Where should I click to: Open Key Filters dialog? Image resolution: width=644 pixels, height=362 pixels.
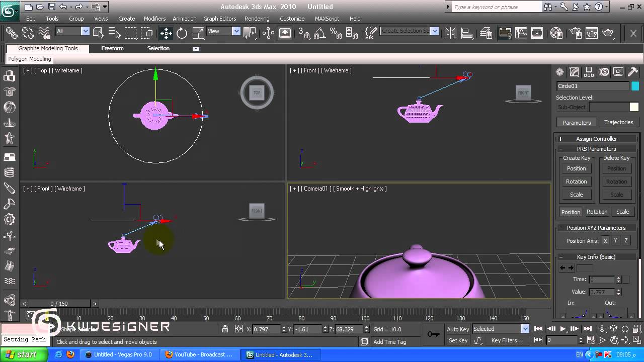[507, 340]
